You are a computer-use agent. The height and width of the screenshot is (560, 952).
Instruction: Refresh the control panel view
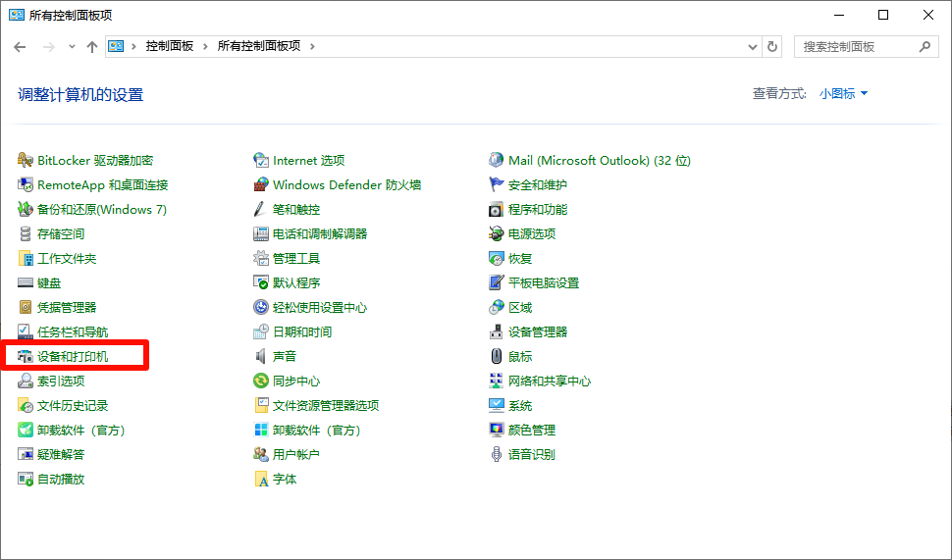772,47
